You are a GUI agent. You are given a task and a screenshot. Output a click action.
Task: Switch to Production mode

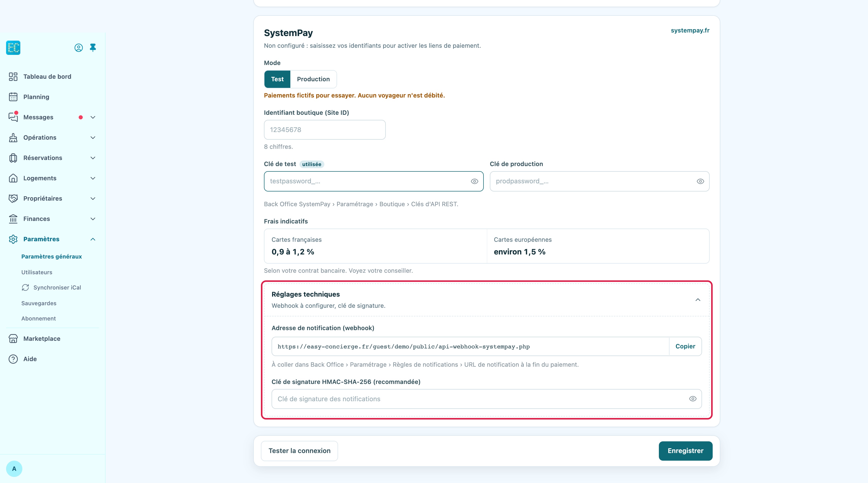[x=313, y=79]
